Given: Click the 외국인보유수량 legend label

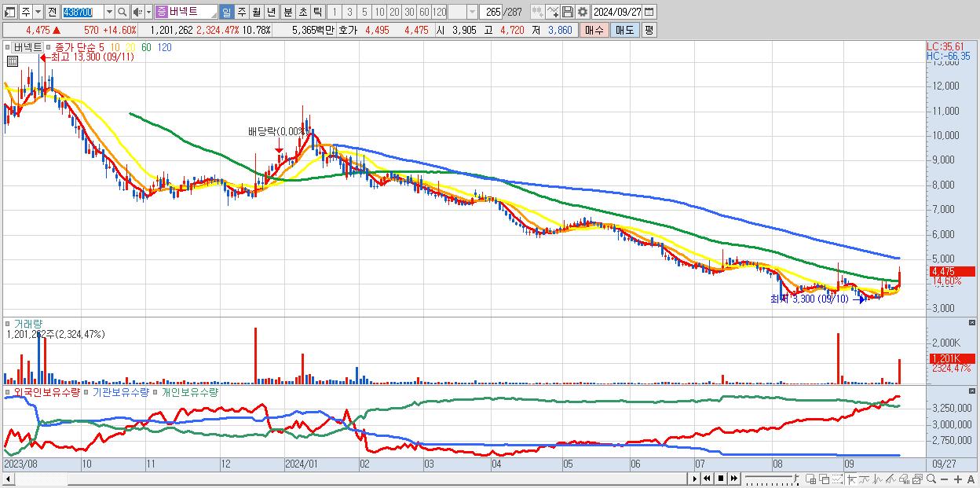Looking at the screenshot, I should click(x=46, y=391).
